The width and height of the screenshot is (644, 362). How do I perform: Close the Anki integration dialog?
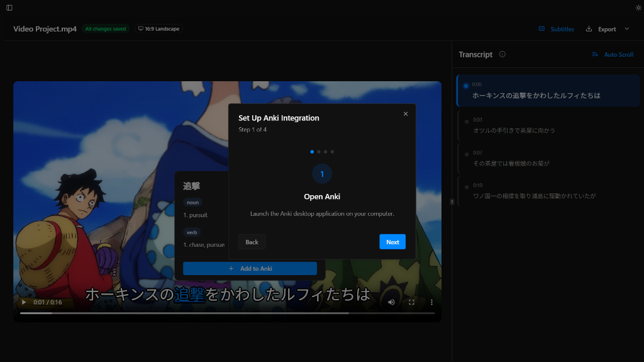(406, 114)
